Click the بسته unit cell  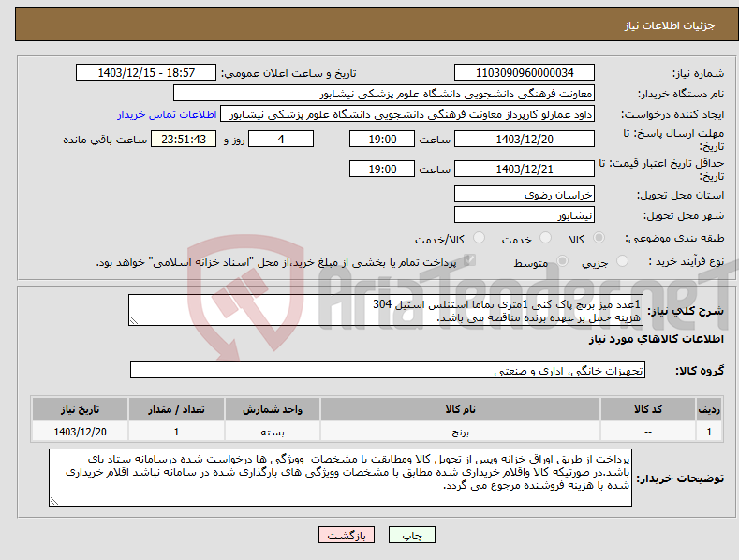[x=273, y=432]
